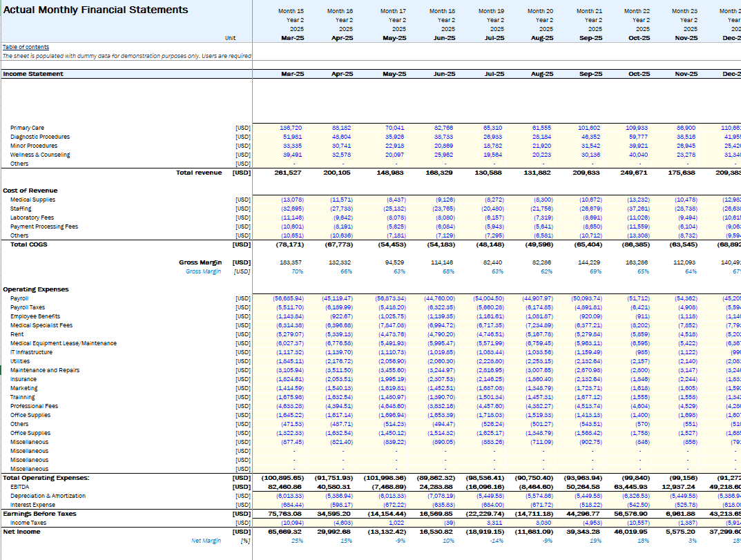Click Total revenue for May-25
This screenshot has height=560, width=741.
[393, 173]
